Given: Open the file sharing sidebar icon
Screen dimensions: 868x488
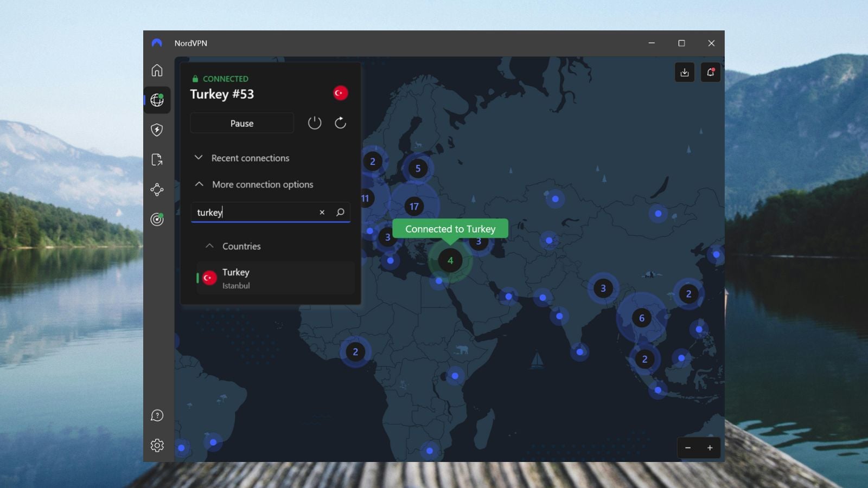Looking at the screenshot, I should [x=157, y=160].
